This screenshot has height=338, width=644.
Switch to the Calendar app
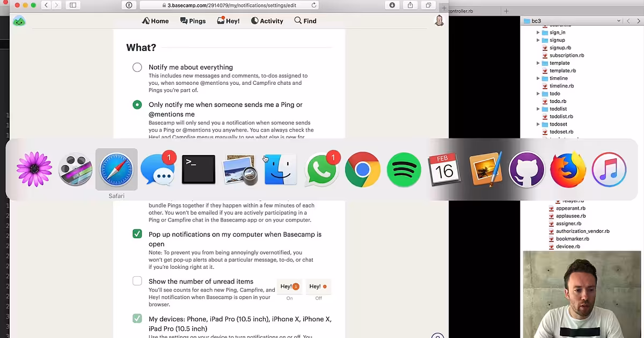tap(445, 170)
